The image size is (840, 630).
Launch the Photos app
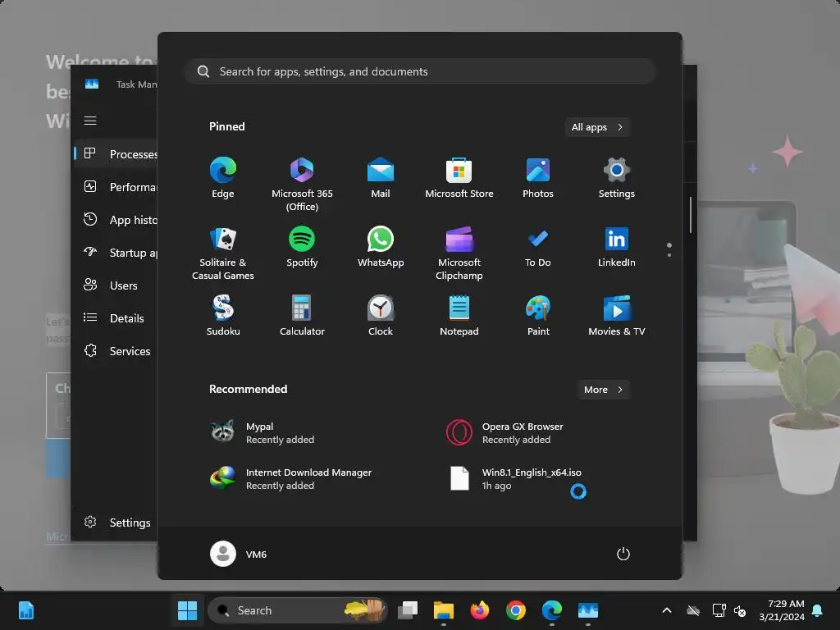[538, 177]
